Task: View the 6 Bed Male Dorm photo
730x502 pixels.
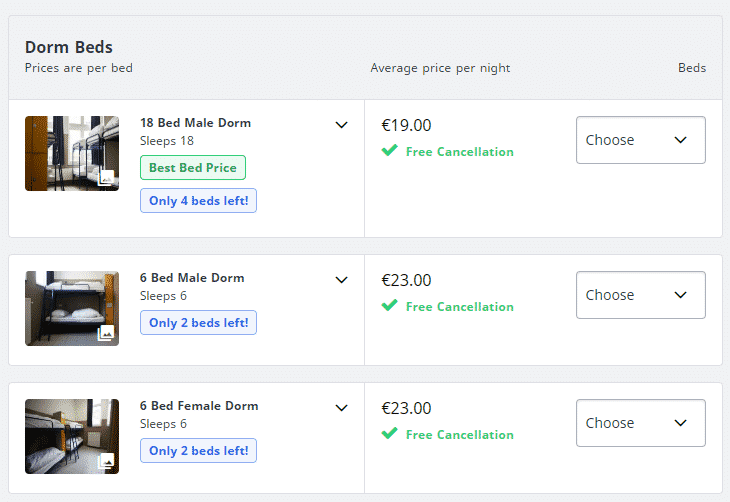Action: pyautogui.click(x=72, y=308)
